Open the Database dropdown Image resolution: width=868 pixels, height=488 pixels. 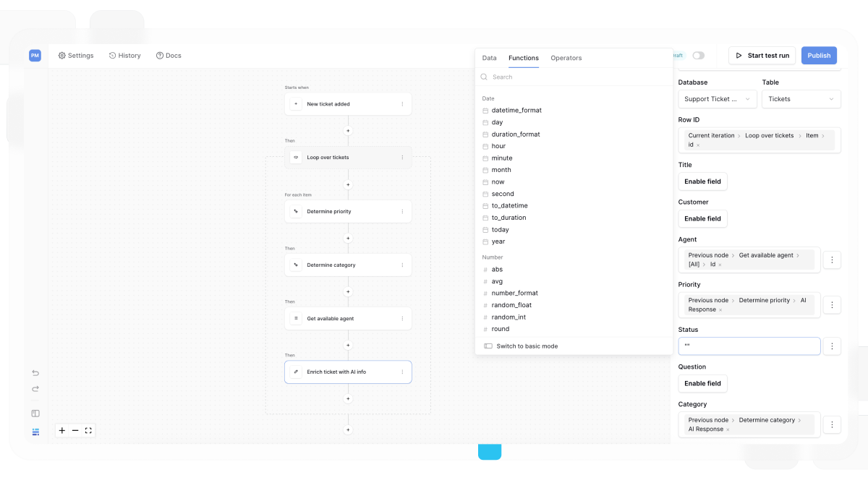click(x=718, y=99)
